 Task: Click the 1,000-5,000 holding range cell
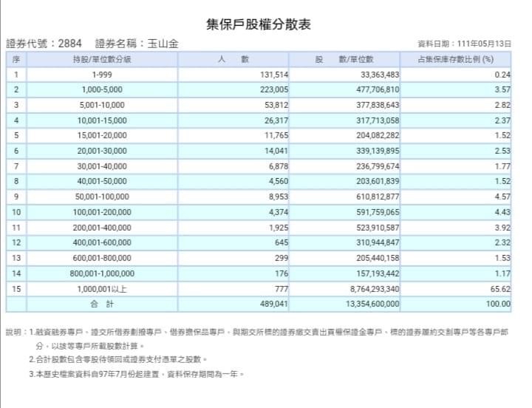102,89
